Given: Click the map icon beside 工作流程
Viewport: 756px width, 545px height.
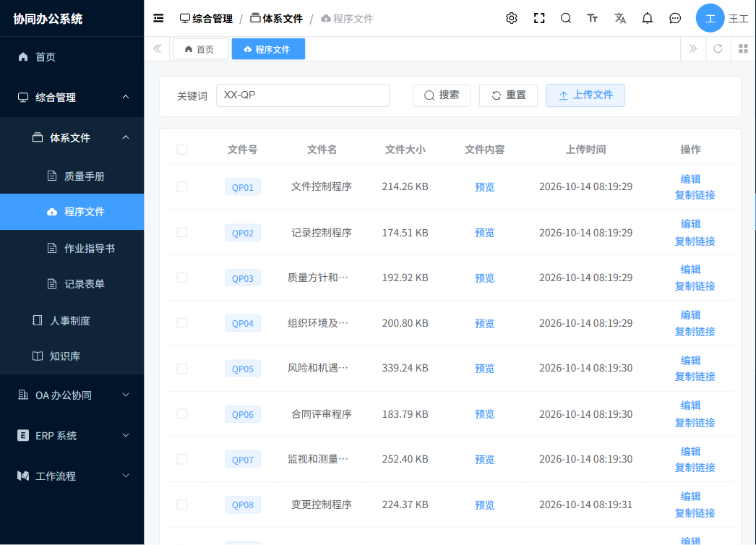Looking at the screenshot, I should pos(22,476).
